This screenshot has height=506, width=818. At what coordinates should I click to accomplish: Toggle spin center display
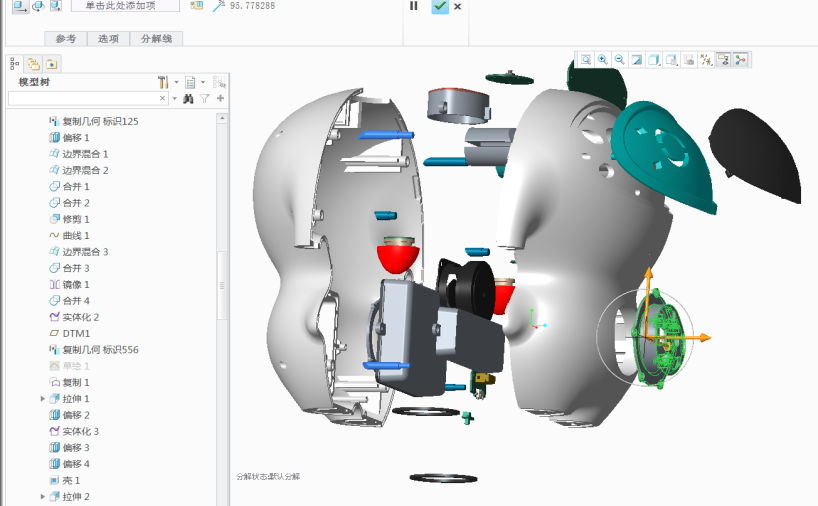[x=741, y=60]
